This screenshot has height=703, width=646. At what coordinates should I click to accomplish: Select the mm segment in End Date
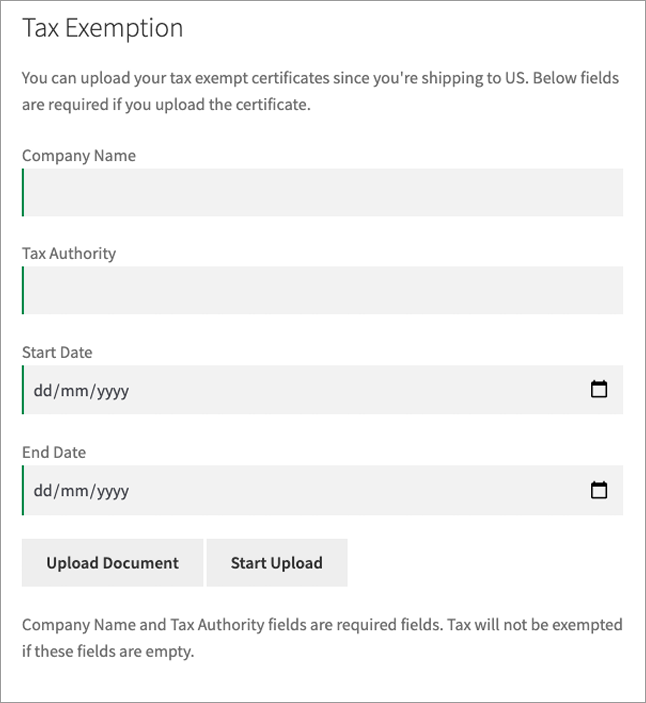pyautogui.click(x=74, y=490)
